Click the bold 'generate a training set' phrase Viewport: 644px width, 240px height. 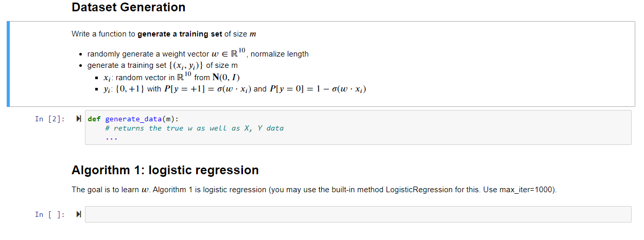click(180, 34)
